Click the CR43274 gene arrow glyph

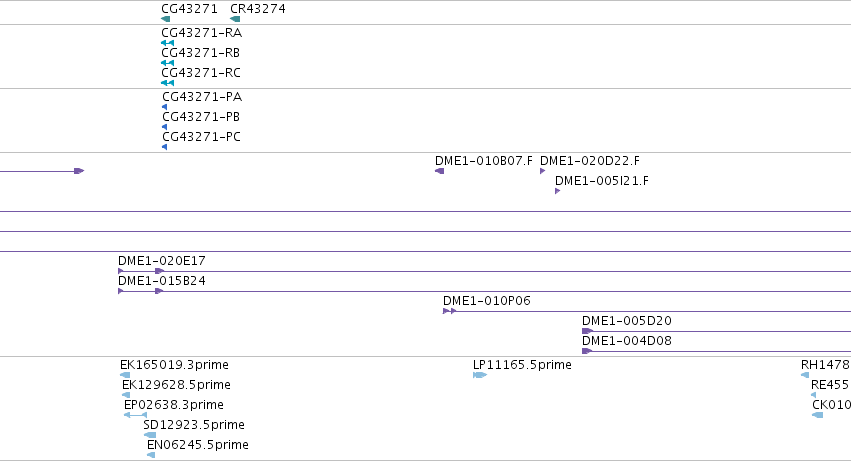coord(235,19)
